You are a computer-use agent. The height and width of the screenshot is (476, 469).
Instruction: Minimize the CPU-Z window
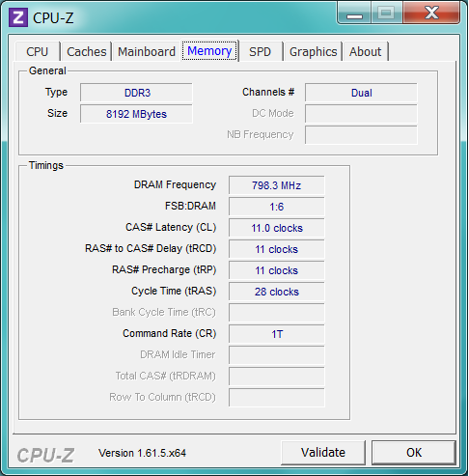[354, 13]
